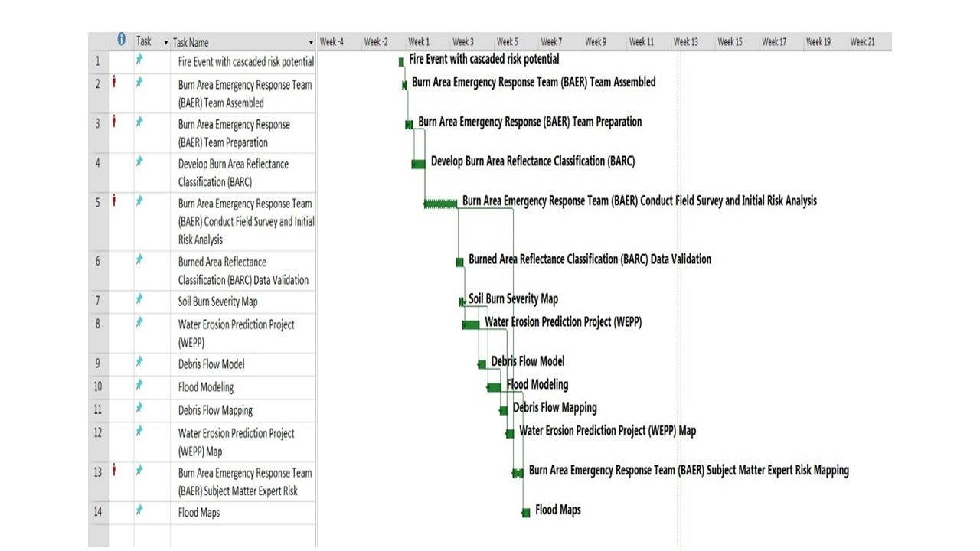980x551 pixels.
Task: Click the task mode pin icon in row 12
Action: point(139,430)
